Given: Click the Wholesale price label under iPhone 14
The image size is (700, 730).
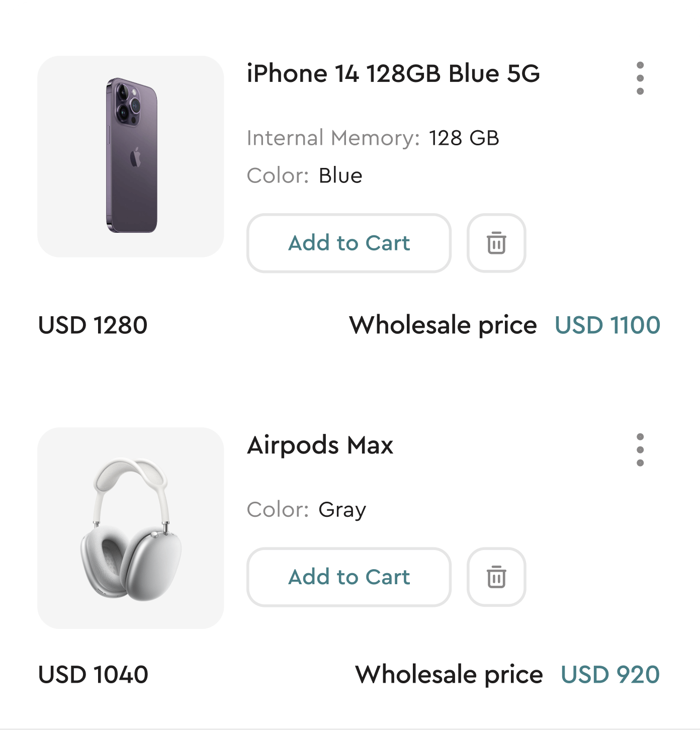Looking at the screenshot, I should pos(443,325).
